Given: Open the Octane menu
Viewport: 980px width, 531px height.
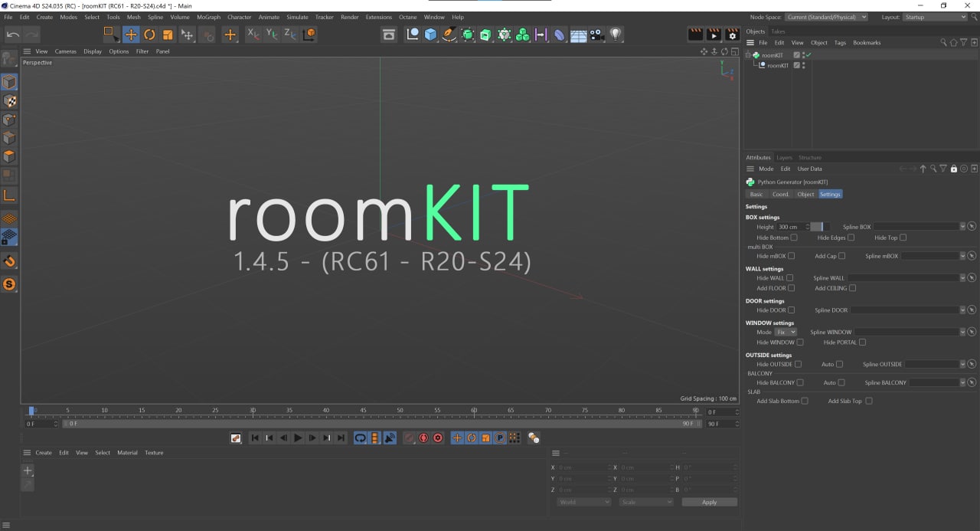Looking at the screenshot, I should pos(407,17).
